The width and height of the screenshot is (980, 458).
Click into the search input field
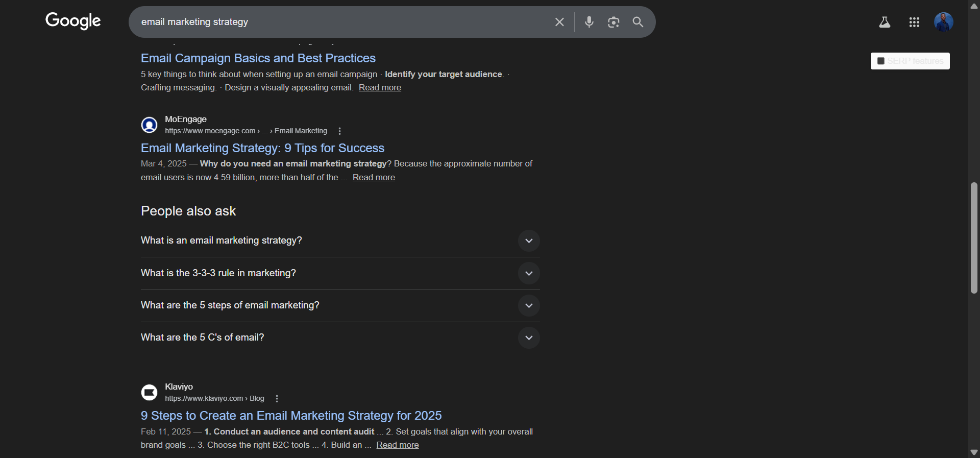(x=337, y=22)
